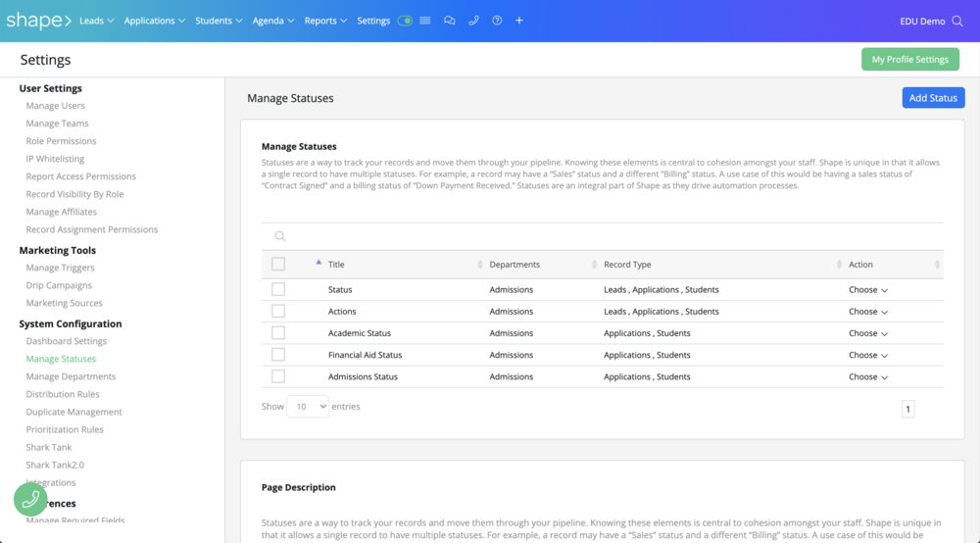The height and width of the screenshot is (543, 980).
Task: Click the search magnifier in header
Action: [957, 22]
